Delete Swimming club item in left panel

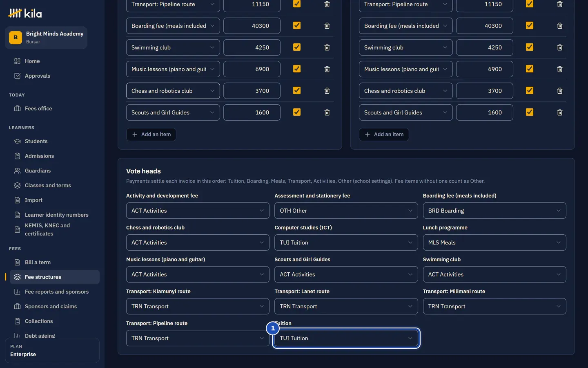tap(327, 47)
